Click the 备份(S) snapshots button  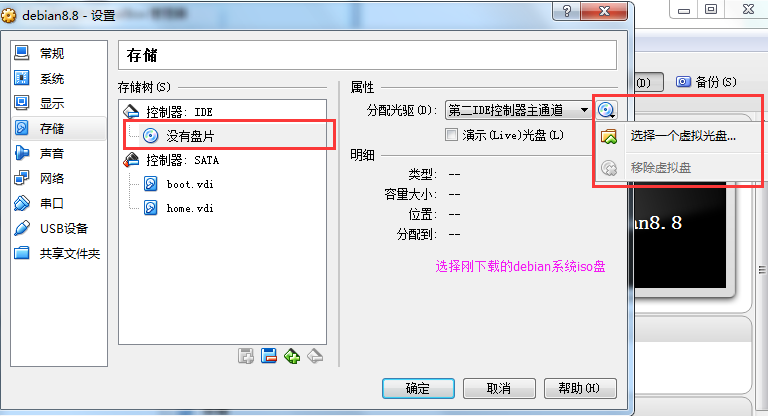(x=706, y=82)
